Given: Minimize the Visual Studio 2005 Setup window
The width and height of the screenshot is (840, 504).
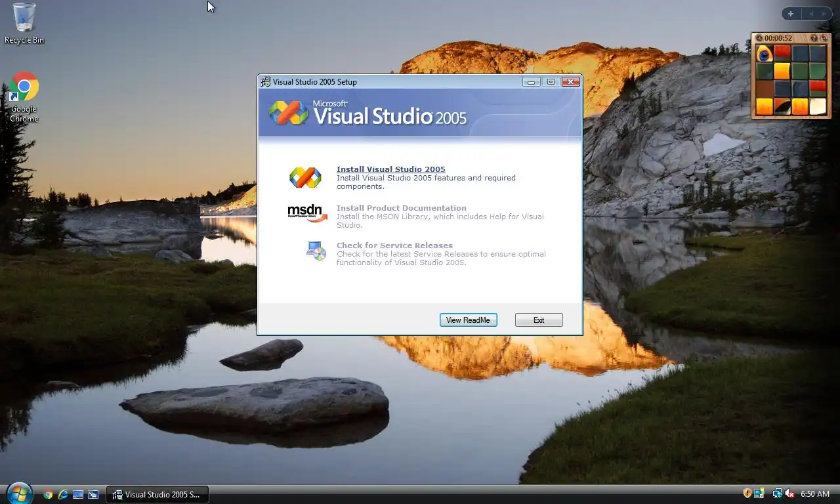Looking at the screenshot, I should click(x=532, y=82).
